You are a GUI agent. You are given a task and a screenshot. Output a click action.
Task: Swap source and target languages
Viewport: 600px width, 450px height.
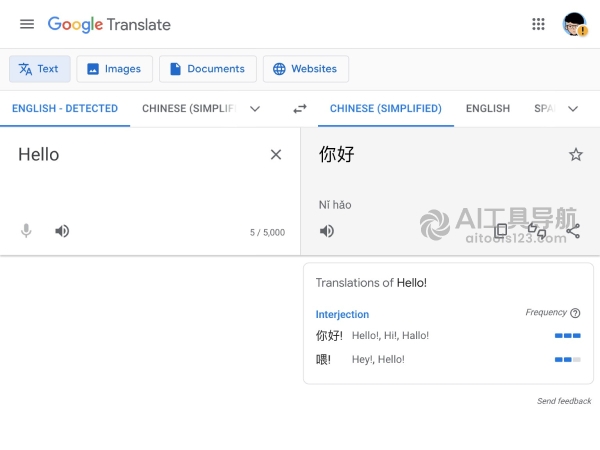[300, 109]
